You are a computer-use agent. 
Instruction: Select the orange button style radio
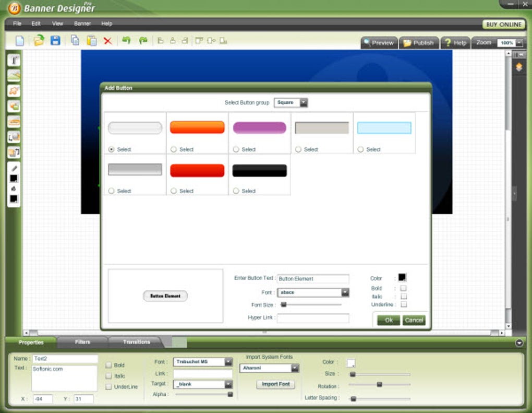[174, 149]
